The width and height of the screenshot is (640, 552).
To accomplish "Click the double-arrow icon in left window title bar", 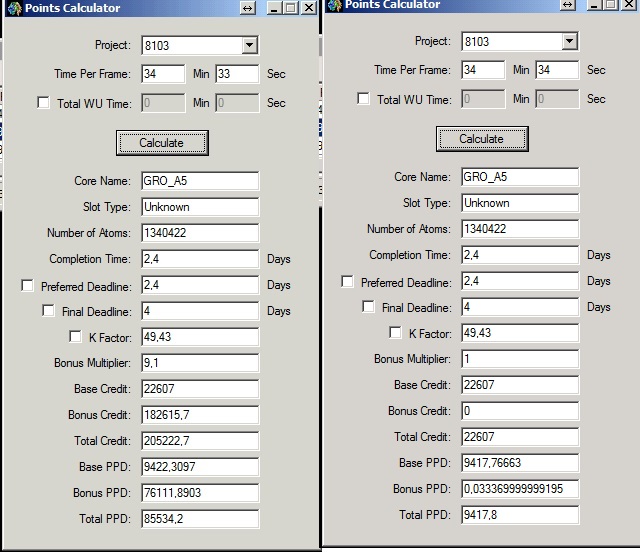I will pos(248,8).
